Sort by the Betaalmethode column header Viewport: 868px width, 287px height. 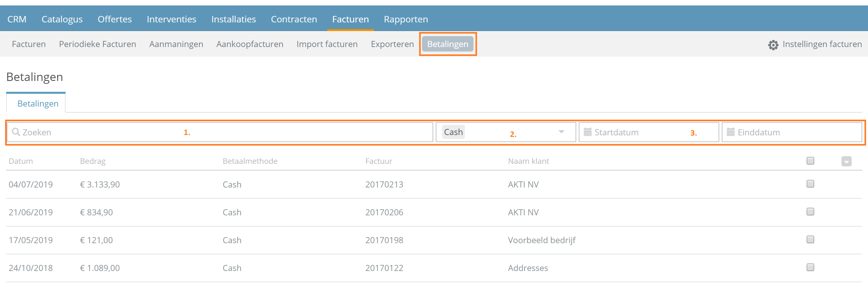point(250,161)
